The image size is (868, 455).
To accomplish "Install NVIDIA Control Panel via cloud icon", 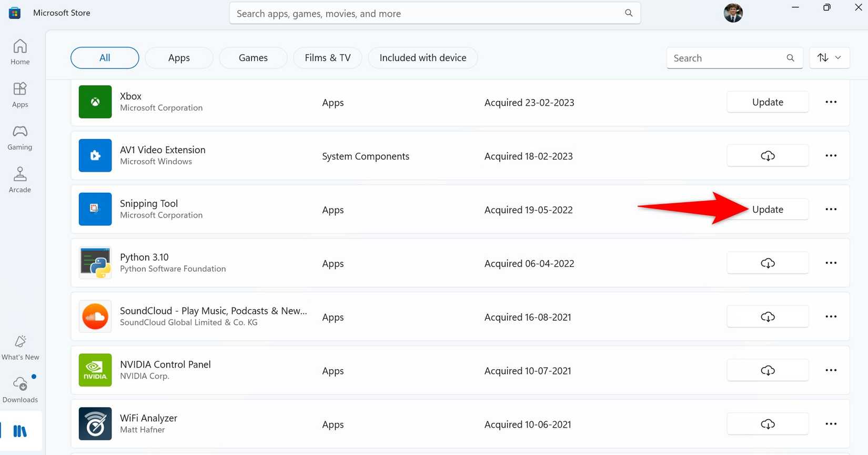I will pos(767,371).
